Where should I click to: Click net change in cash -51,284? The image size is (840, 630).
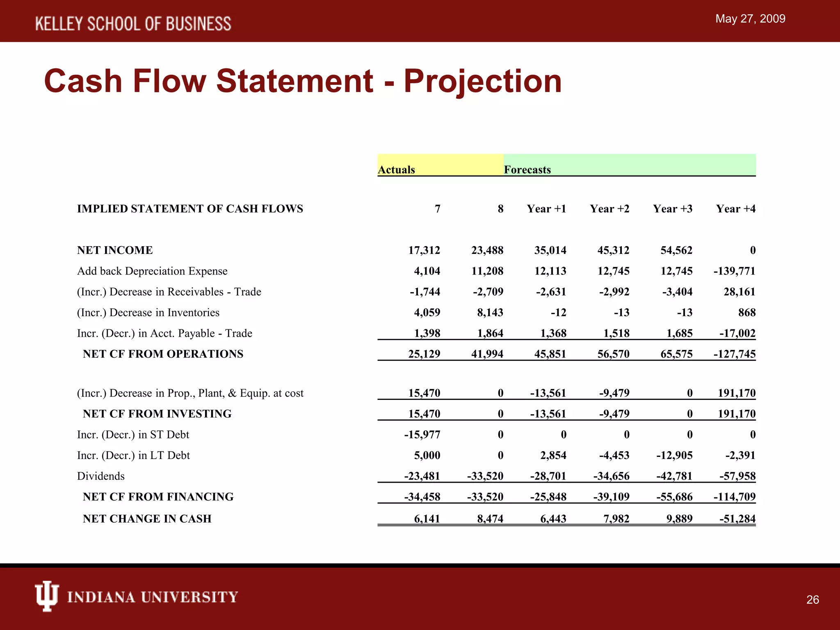pyautogui.click(x=737, y=519)
